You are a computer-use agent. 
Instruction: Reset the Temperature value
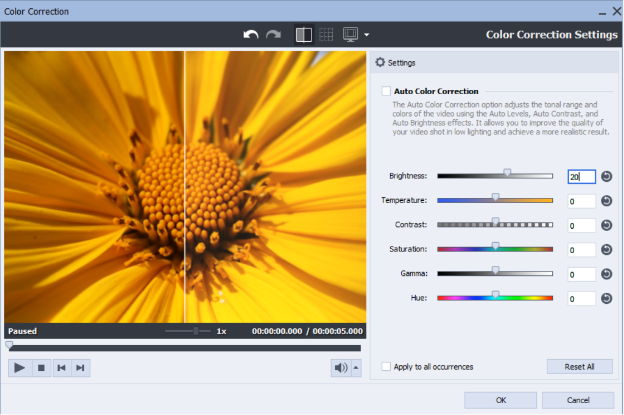(606, 200)
